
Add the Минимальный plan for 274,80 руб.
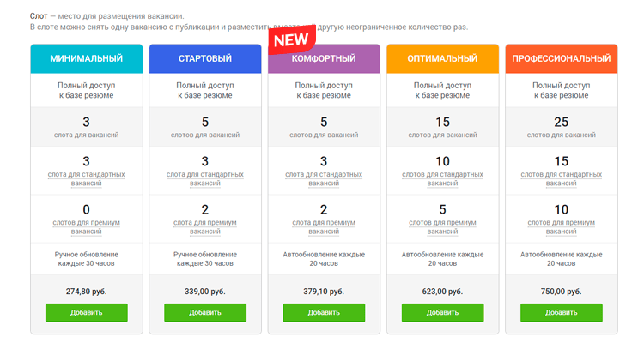86,313
